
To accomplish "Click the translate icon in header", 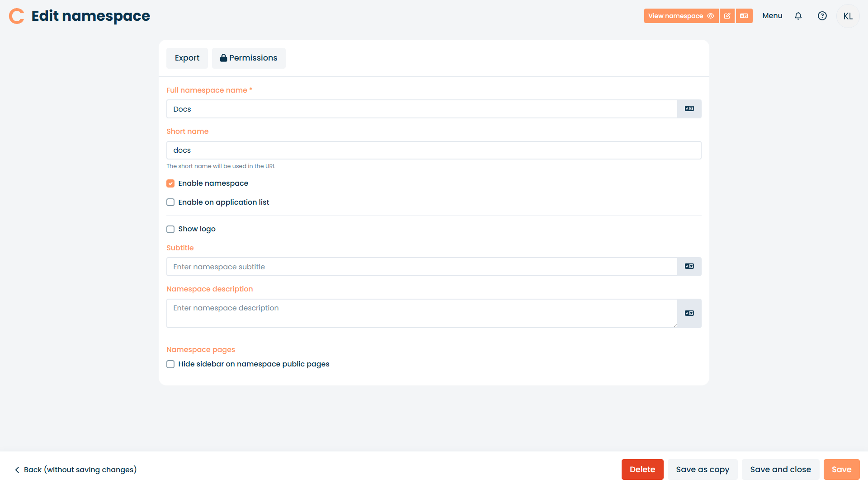I will click(744, 16).
